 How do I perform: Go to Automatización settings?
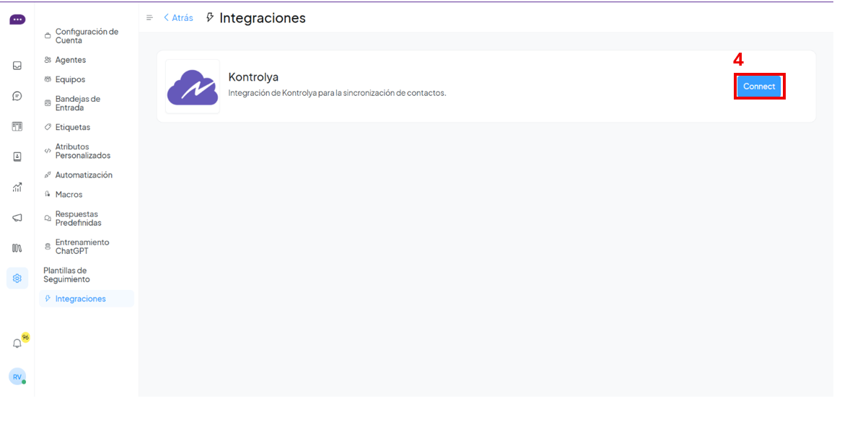tap(83, 175)
